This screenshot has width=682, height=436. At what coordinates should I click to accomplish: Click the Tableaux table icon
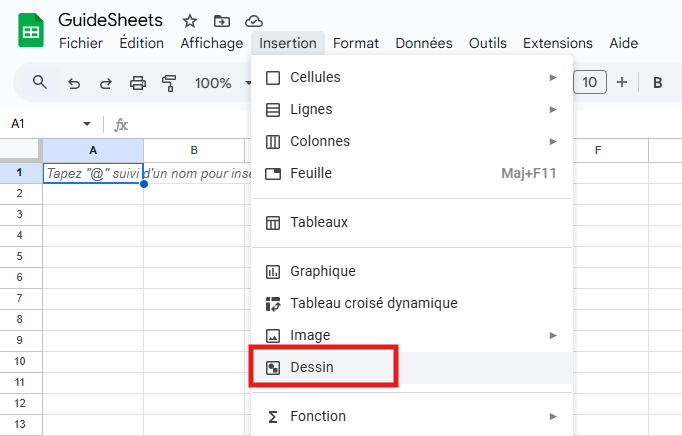[273, 223]
